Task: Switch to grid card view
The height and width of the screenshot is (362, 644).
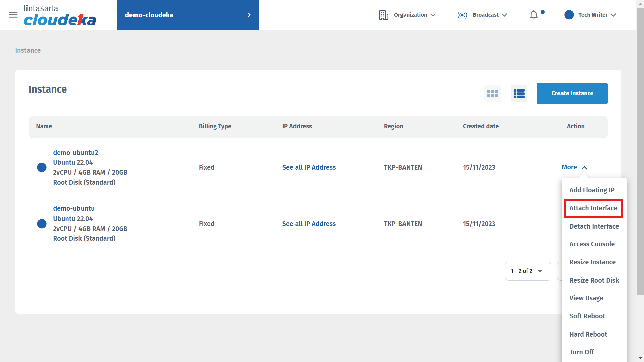Action: pyautogui.click(x=492, y=94)
